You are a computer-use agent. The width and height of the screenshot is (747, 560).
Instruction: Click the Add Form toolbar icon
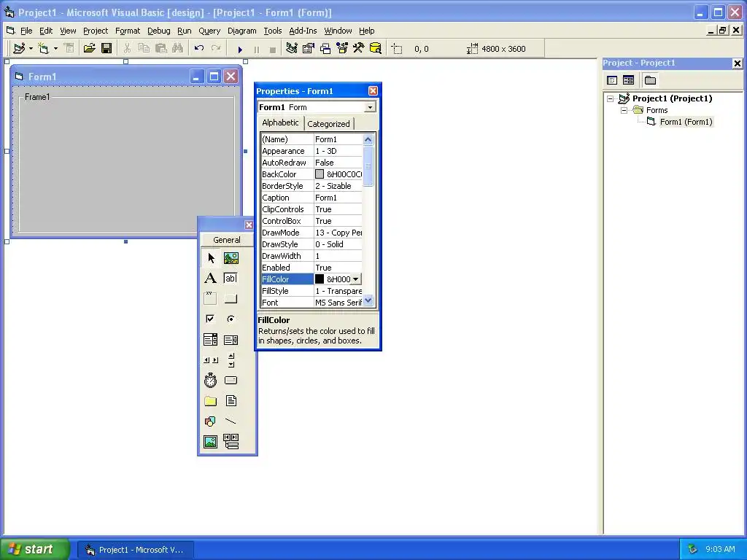click(43, 49)
